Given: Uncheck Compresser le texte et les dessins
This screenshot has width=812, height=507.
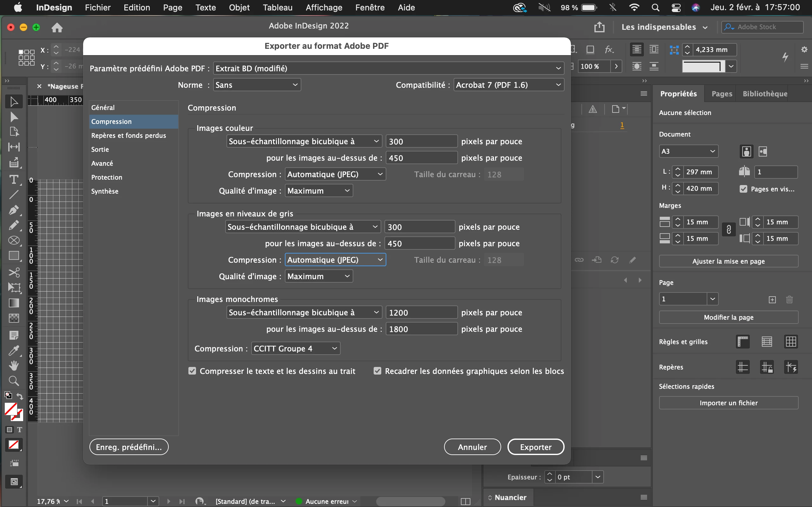Looking at the screenshot, I should [x=192, y=371].
